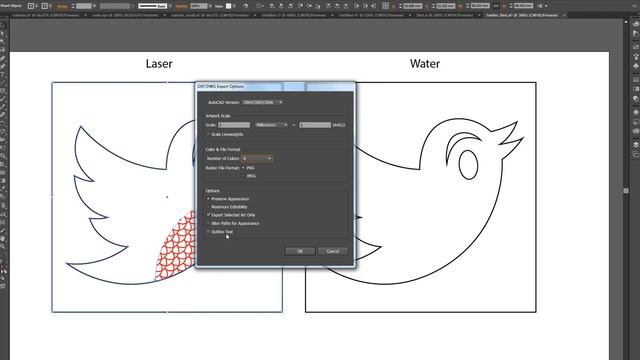Select the Type tool in the toolbox
The width and height of the screenshot is (640, 360).
pos(3,74)
